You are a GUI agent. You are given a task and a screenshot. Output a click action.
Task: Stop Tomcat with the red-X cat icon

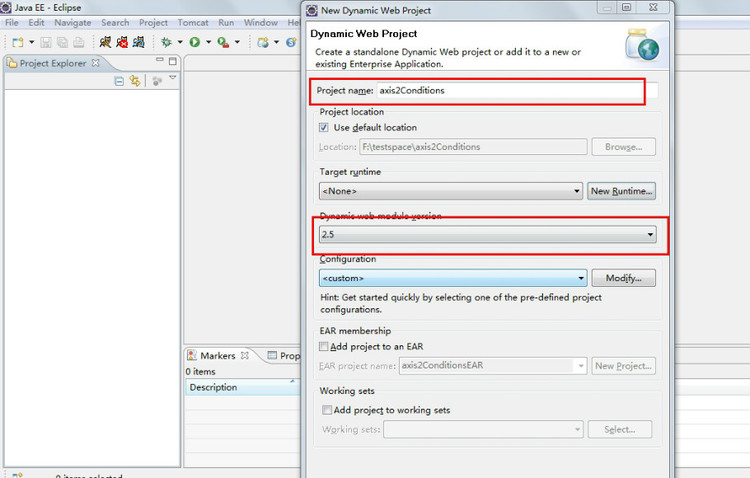click(122, 42)
